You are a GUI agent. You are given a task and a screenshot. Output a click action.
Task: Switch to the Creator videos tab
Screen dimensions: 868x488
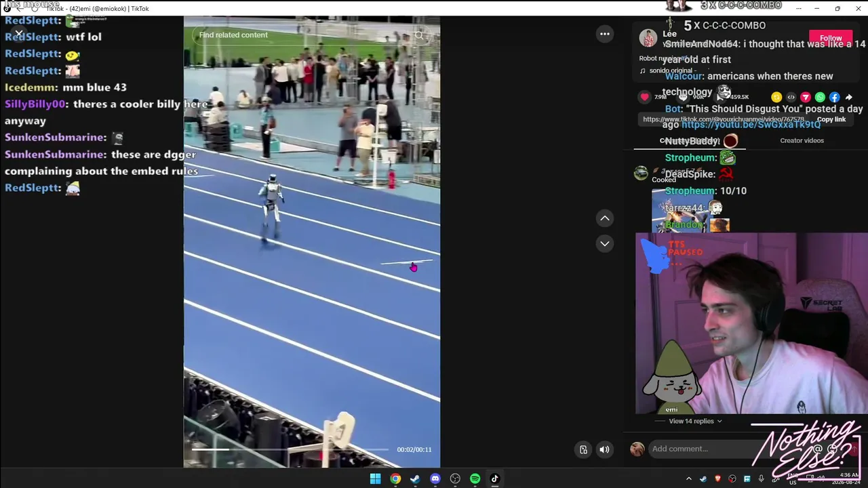coord(802,140)
